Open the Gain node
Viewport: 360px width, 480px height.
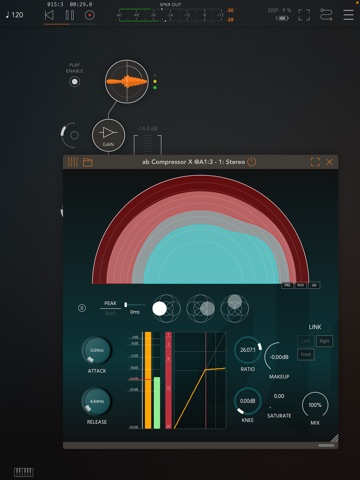coord(108,135)
